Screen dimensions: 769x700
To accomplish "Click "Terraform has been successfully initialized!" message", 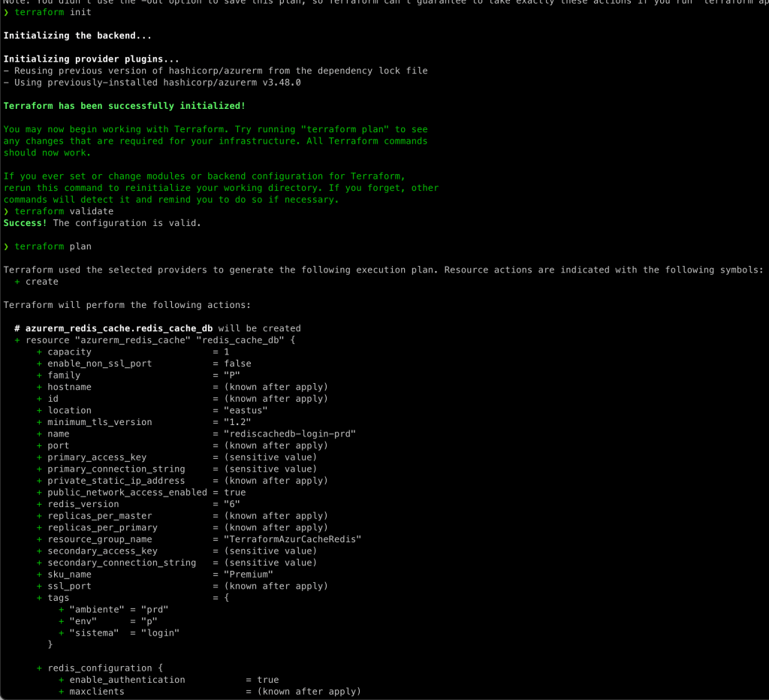I will pyautogui.click(x=124, y=106).
